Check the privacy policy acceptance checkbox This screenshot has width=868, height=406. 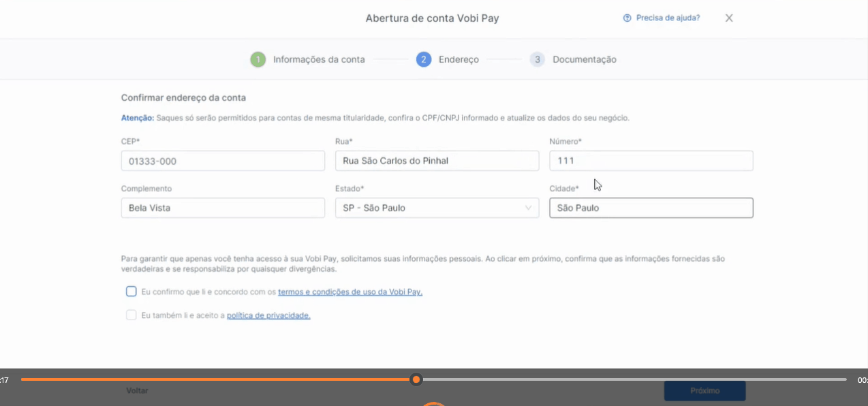131,315
